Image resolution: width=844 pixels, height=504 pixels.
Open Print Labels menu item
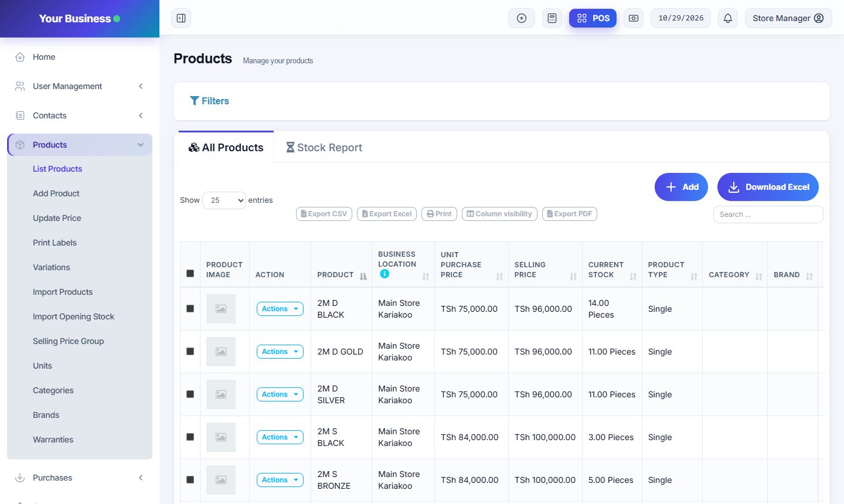(55, 243)
